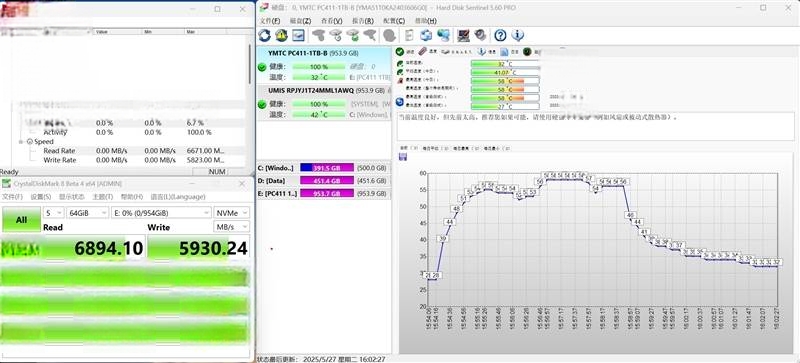The image size is (800, 363).
Task: Open the E: drive selection dropdown
Action: click(x=161, y=212)
